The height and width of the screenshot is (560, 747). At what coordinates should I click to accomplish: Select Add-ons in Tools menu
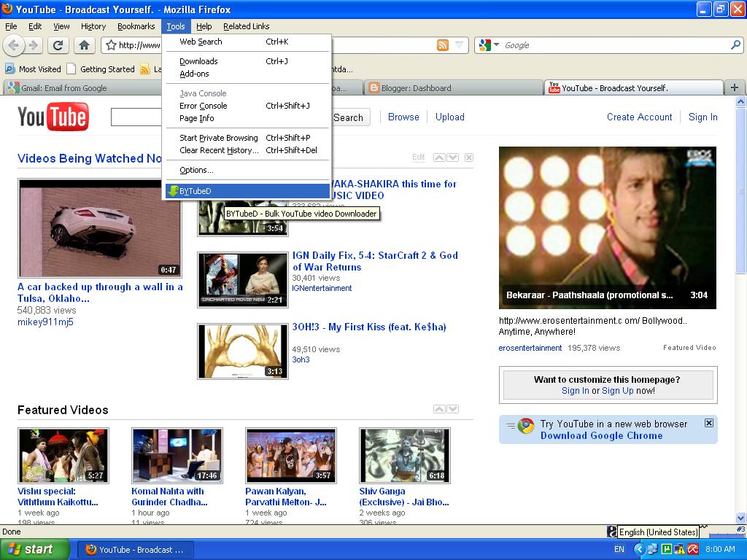pyautogui.click(x=247, y=74)
